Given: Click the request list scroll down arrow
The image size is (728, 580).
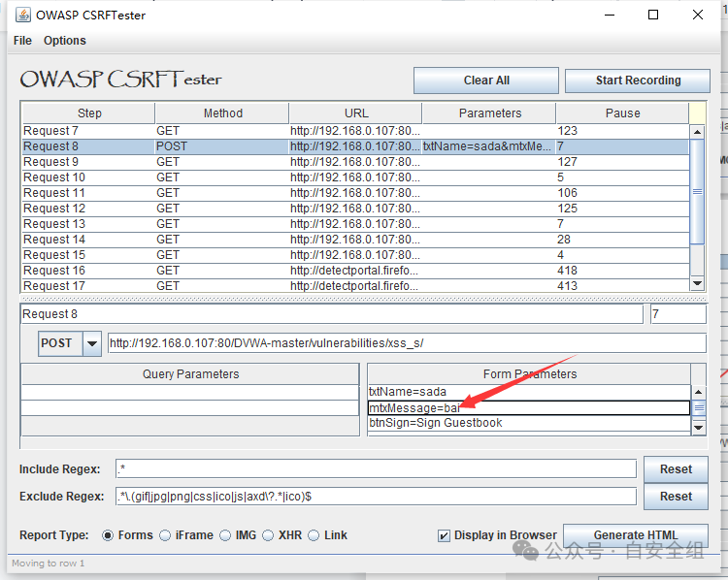Looking at the screenshot, I should tap(697, 283).
